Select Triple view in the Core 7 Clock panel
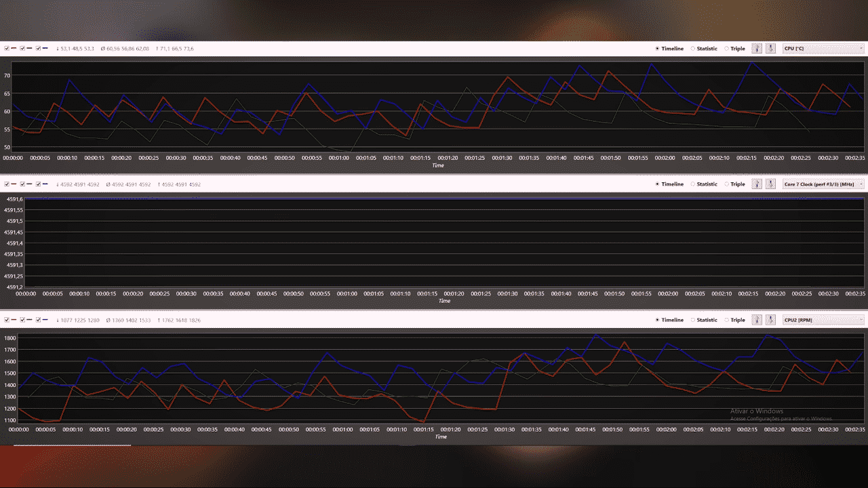868x488 pixels. tap(734, 184)
